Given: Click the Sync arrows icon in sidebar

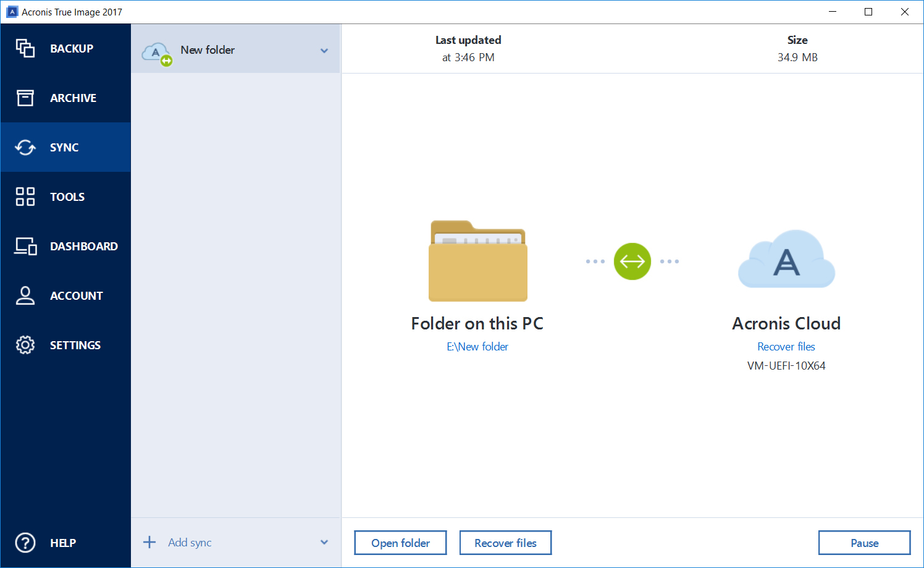Looking at the screenshot, I should coord(25,147).
